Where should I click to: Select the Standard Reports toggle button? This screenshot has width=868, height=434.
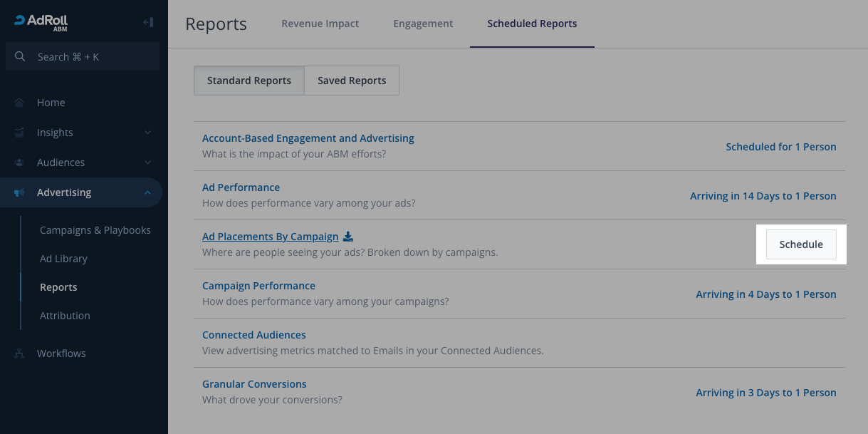pyautogui.click(x=249, y=81)
